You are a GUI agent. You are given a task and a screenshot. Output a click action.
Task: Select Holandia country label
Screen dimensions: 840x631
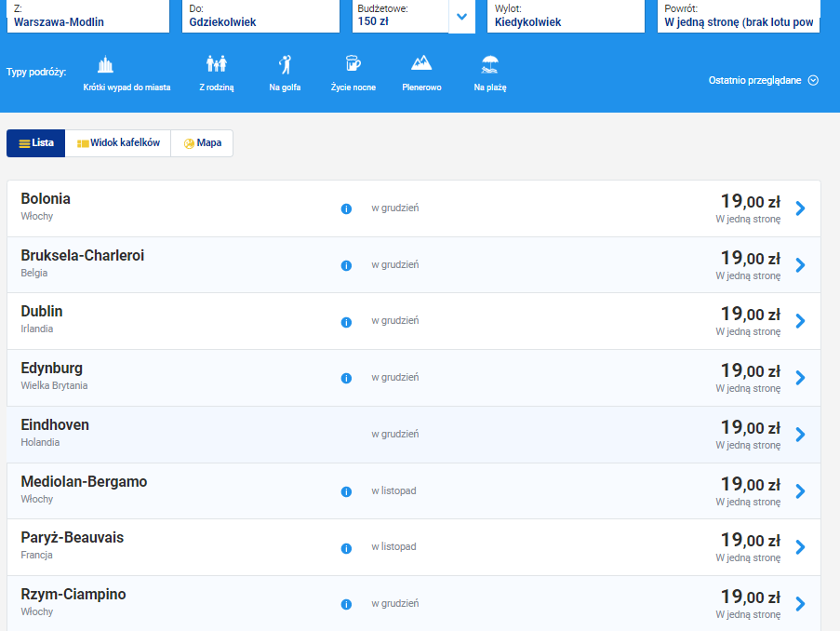click(x=40, y=443)
